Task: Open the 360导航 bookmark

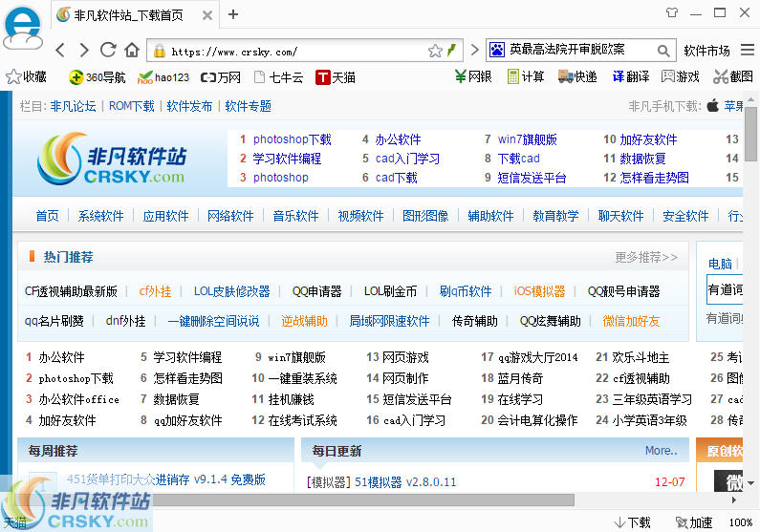Action: click(97, 77)
